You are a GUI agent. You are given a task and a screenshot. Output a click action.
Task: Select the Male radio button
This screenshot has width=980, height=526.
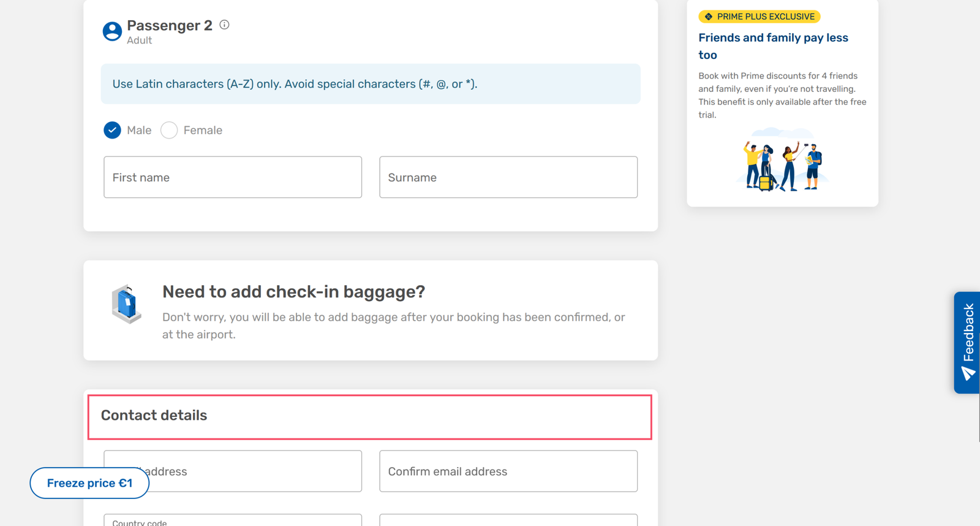click(x=112, y=130)
